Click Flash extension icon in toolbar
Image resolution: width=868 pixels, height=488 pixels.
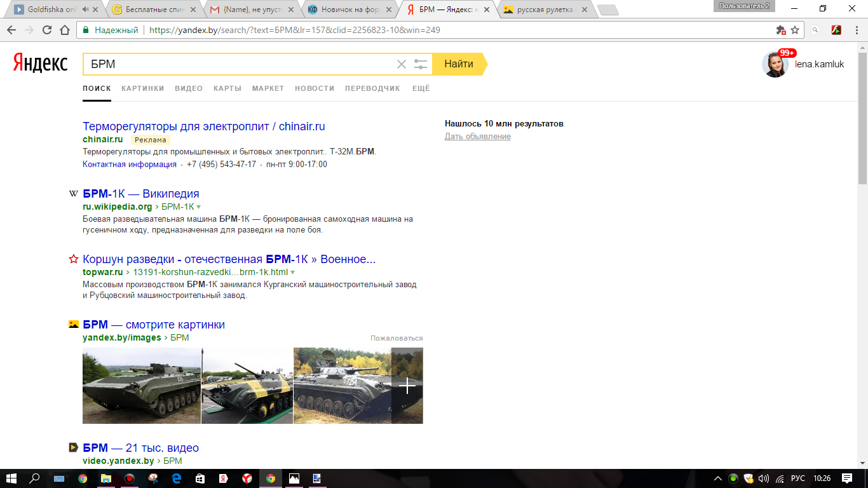[x=837, y=30]
